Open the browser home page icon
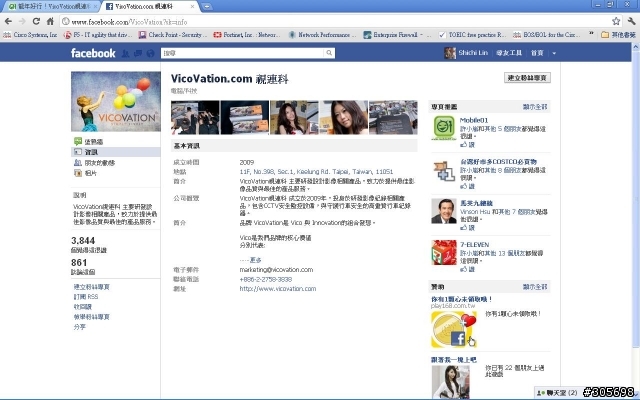The image size is (640, 400). pyautogui.click(x=50, y=21)
